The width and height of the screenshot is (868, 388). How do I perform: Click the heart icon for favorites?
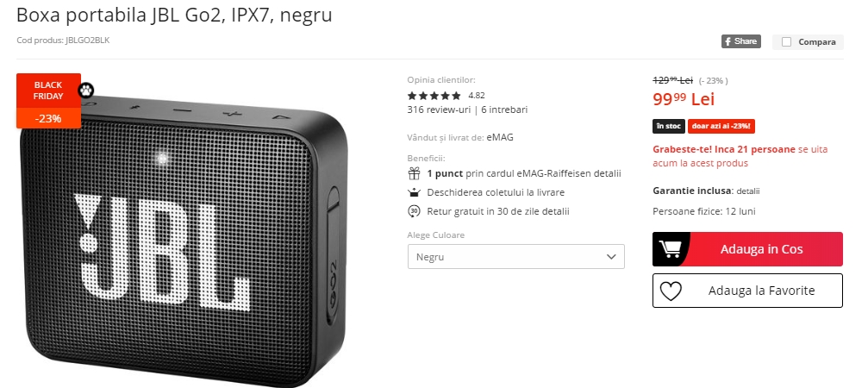(671, 291)
